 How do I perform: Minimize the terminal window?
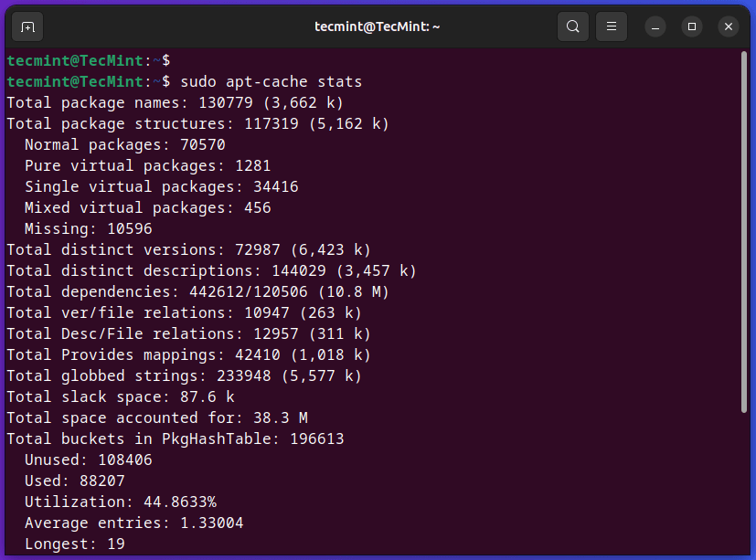tap(655, 26)
